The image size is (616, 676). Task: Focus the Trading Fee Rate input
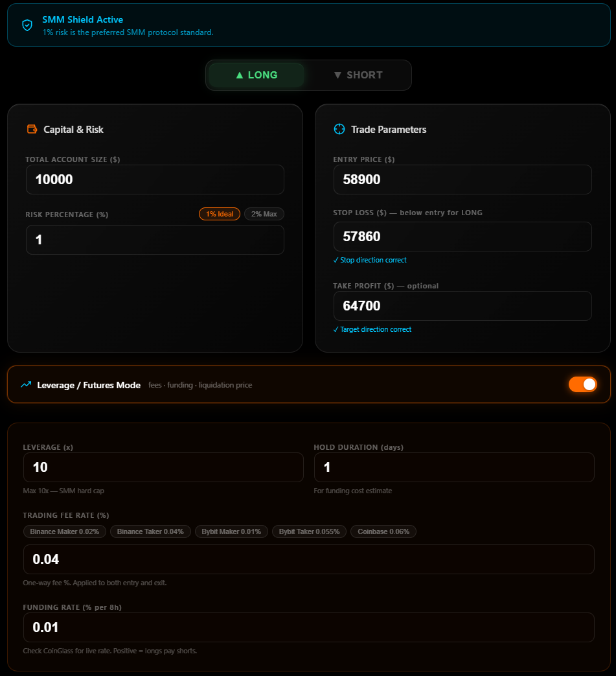coord(309,559)
